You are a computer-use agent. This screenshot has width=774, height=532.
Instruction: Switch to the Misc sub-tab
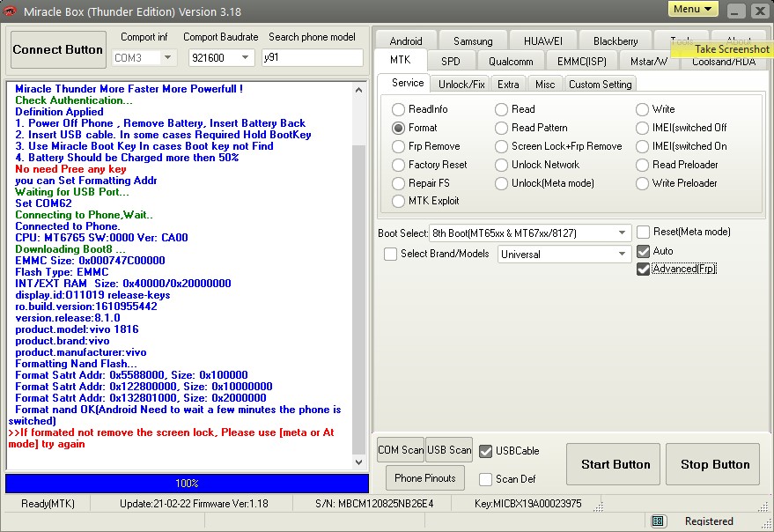point(545,85)
